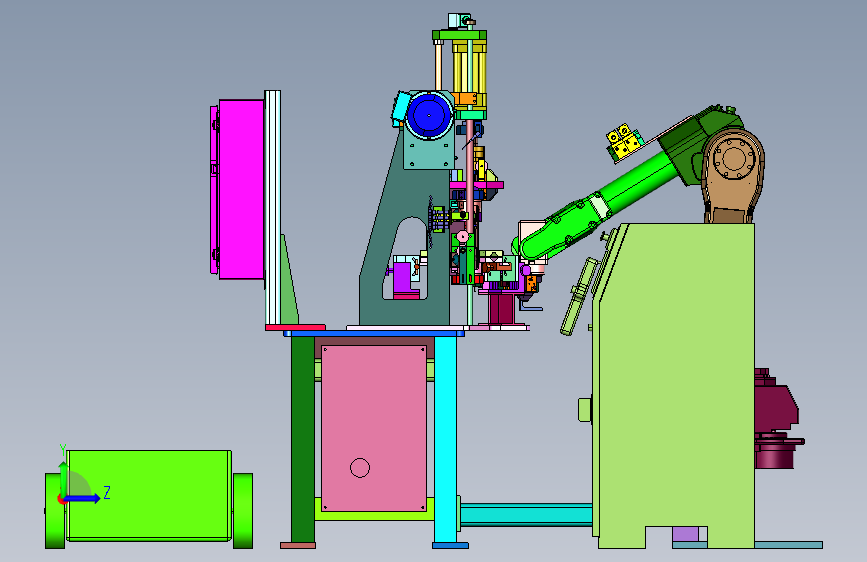This screenshot has height=562, width=867.
Task: Select the maroon motor behind the cabinet
Action: point(776,419)
